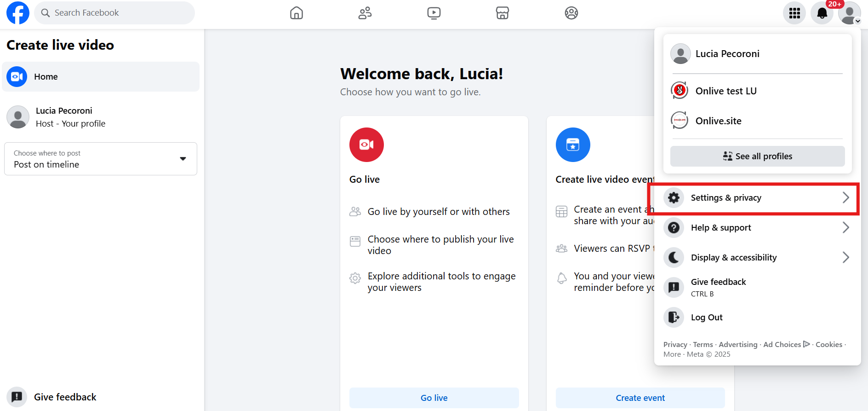Open the Groups icon in top navigation
This screenshot has width=868, height=411.
tap(571, 13)
